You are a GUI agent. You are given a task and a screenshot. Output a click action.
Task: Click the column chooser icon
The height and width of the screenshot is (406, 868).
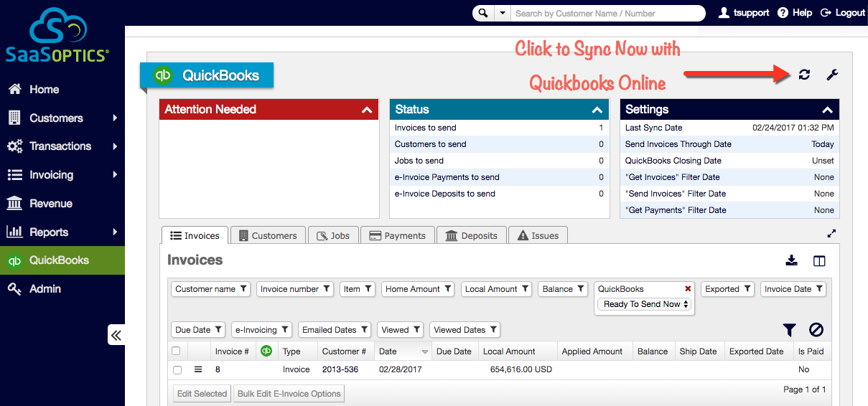pos(819,261)
